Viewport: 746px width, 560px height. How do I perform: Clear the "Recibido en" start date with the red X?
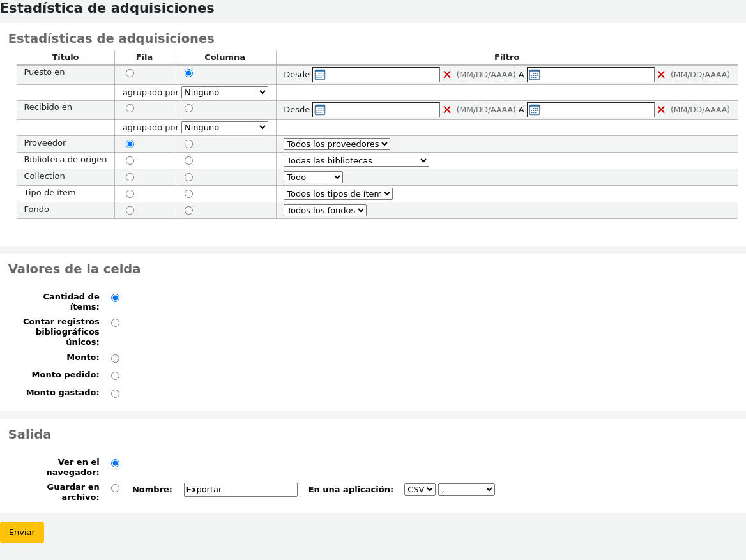click(x=446, y=109)
